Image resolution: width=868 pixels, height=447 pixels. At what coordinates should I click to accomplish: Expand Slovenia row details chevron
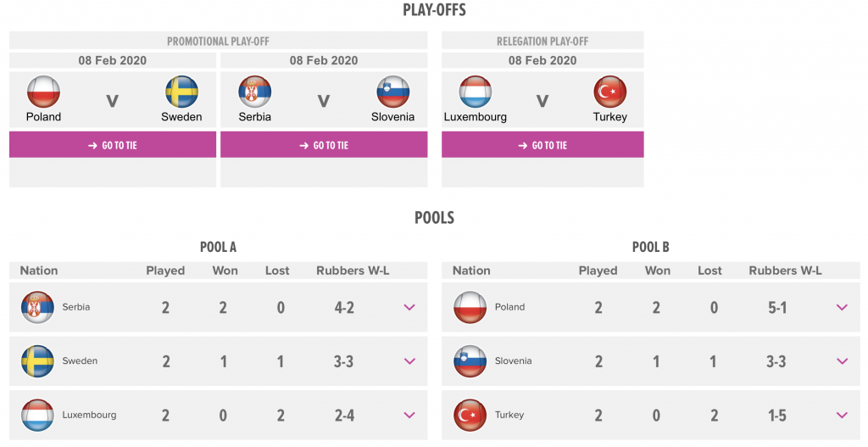(842, 361)
